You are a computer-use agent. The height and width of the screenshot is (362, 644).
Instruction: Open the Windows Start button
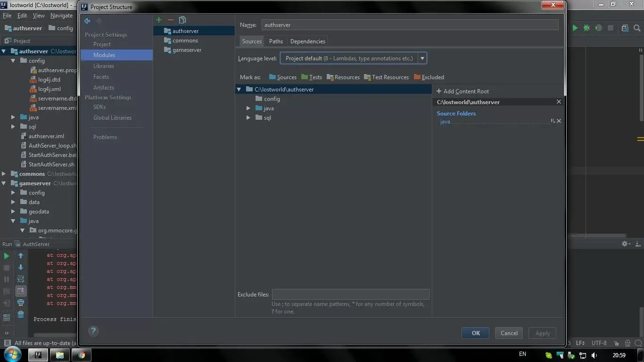click(x=12, y=354)
